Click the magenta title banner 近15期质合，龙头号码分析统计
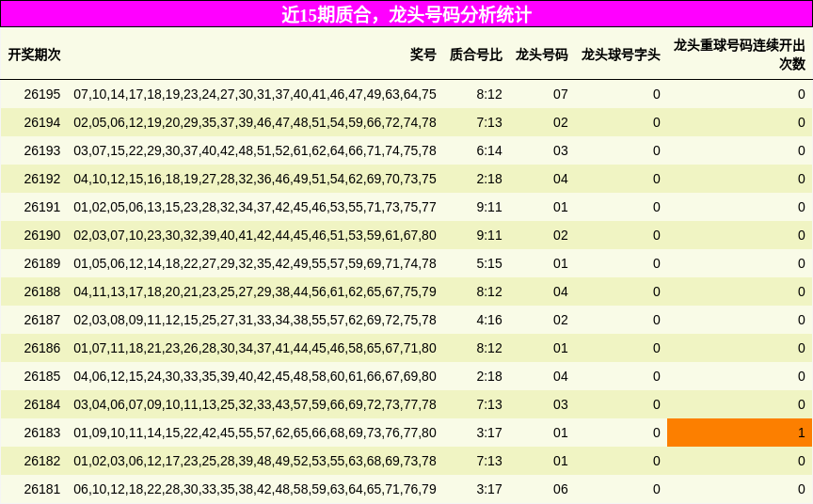 pyautogui.click(x=406, y=14)
